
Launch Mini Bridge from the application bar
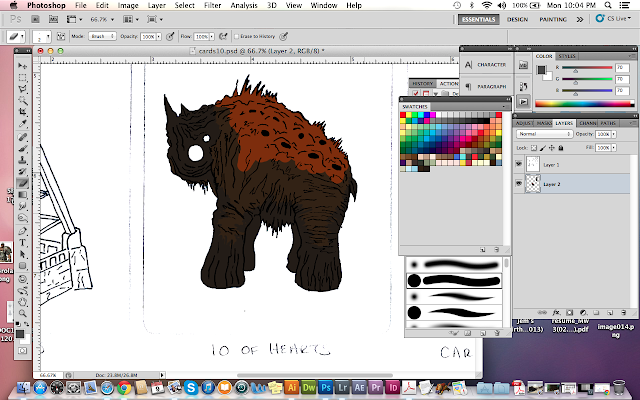click(53, 19)
